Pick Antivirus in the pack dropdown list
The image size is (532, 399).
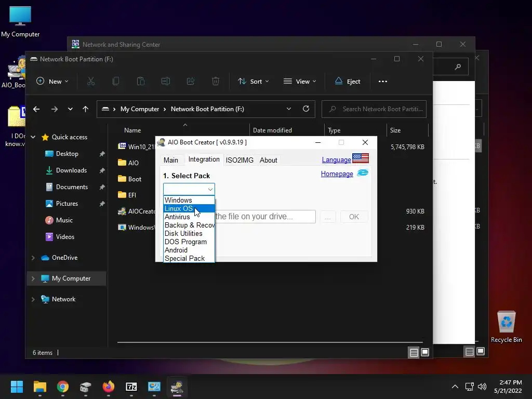[189, 217]
